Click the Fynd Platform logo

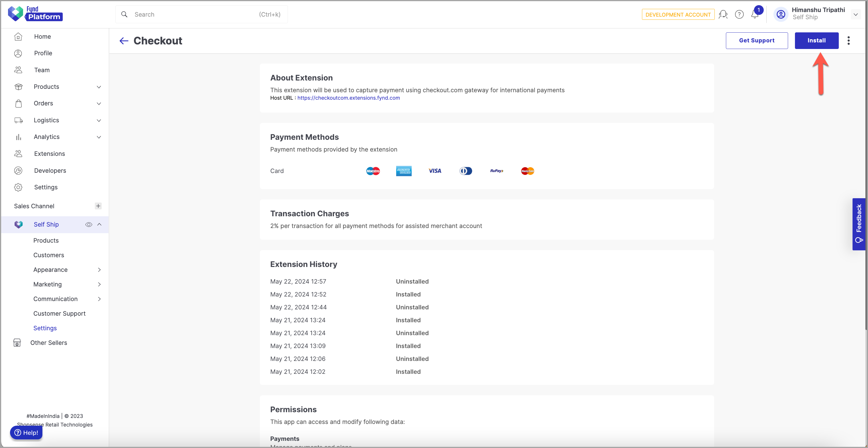tap(36, 14)
